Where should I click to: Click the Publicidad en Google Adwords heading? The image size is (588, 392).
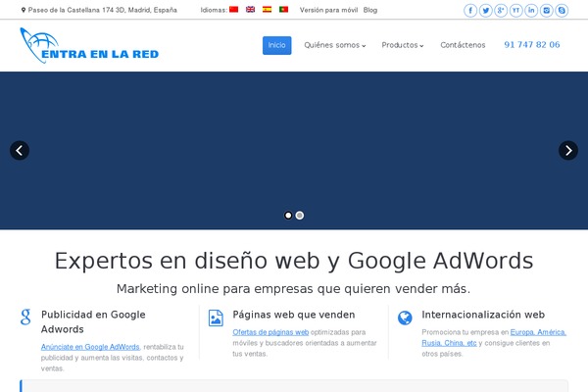coord(93,321)
